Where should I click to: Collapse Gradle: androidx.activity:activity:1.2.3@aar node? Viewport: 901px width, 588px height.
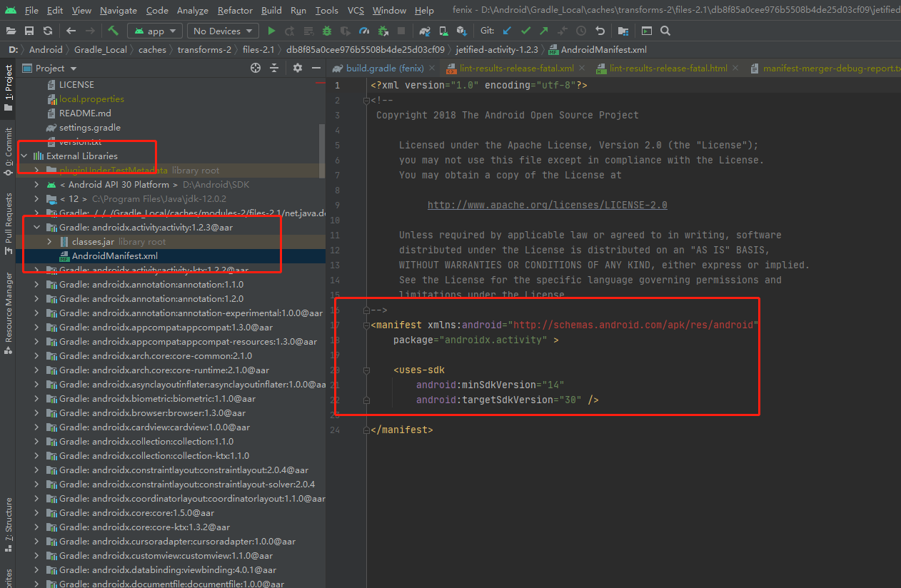pos(37,227)
